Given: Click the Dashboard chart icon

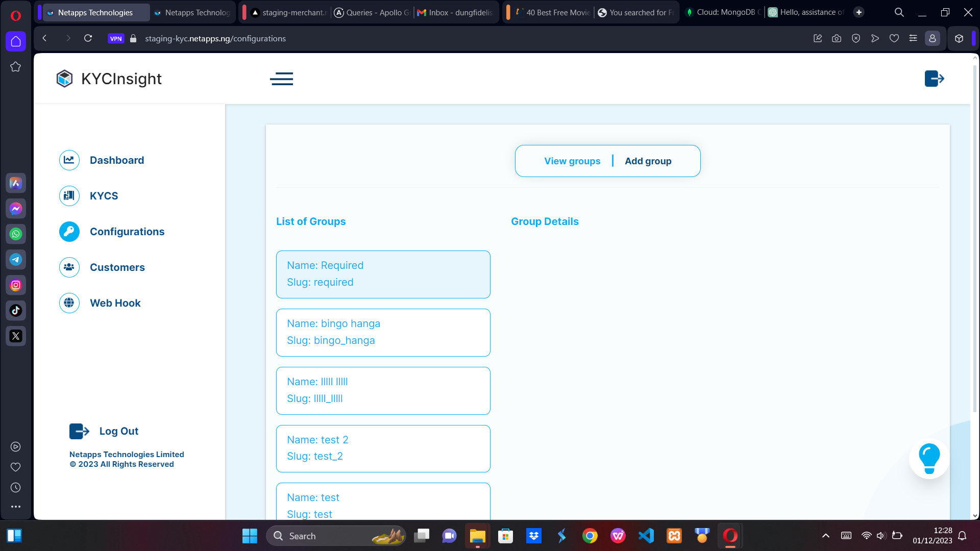Looking at the screenshot, I should click(x=69, y=160).
